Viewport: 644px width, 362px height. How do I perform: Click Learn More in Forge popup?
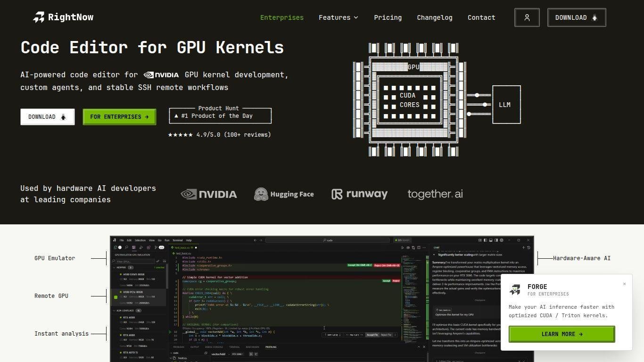coord(561,334)
